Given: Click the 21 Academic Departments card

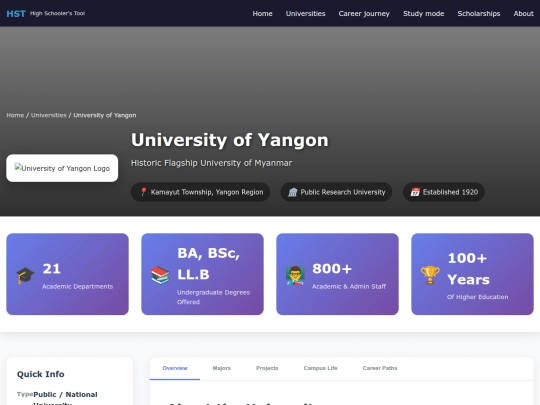Looking at the screenshot, I should click(x=68, y=274).
